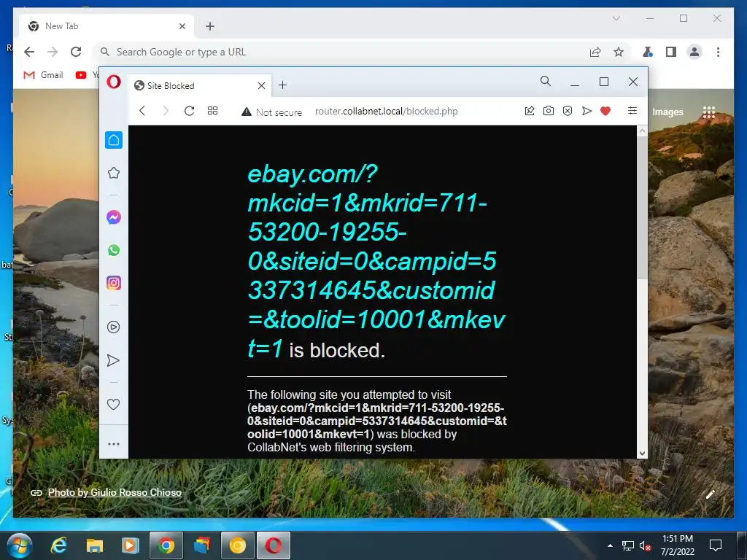The image size is (747, 560).
Task: Click Opera sidebar Home icon
Action: (114, 140)
